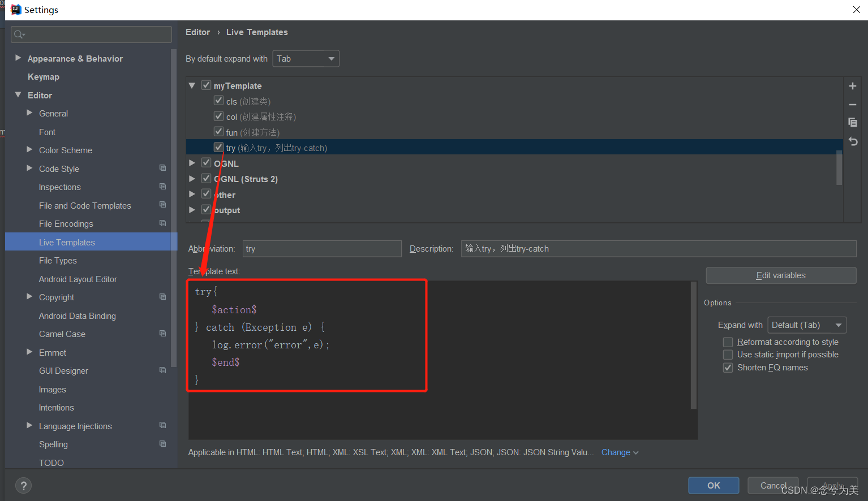Select Live Templates in sidebar

coord(91,242)
